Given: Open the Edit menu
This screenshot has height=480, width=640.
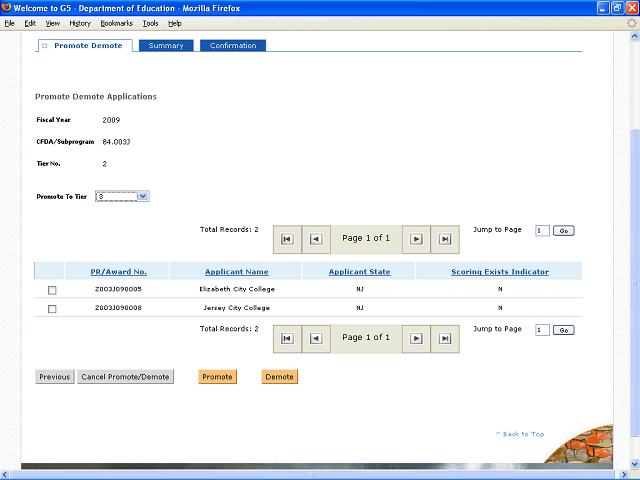Looking at the screenshot, I should (x=30, y=23).
